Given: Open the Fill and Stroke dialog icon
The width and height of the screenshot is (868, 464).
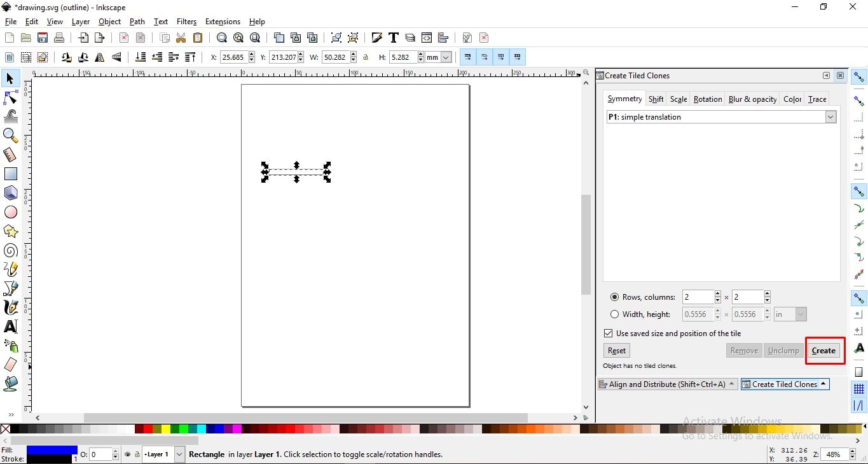Looking at the screenshot, I should (377, 38).
